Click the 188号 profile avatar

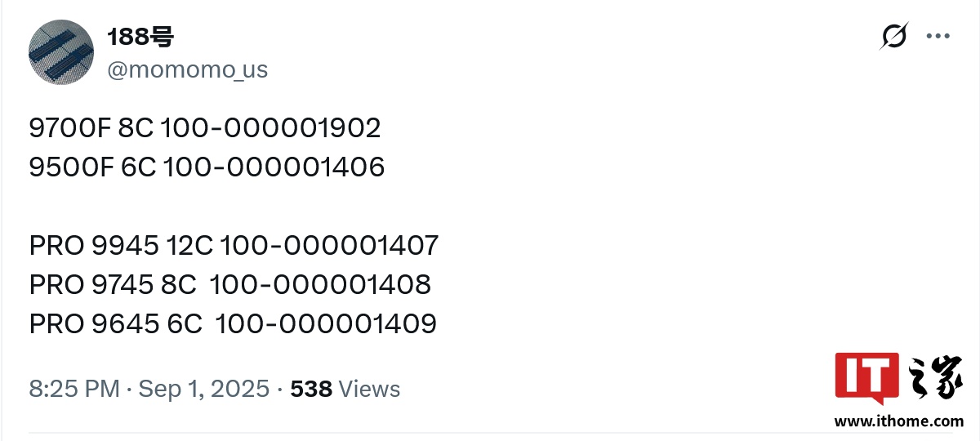pos(61,52)
